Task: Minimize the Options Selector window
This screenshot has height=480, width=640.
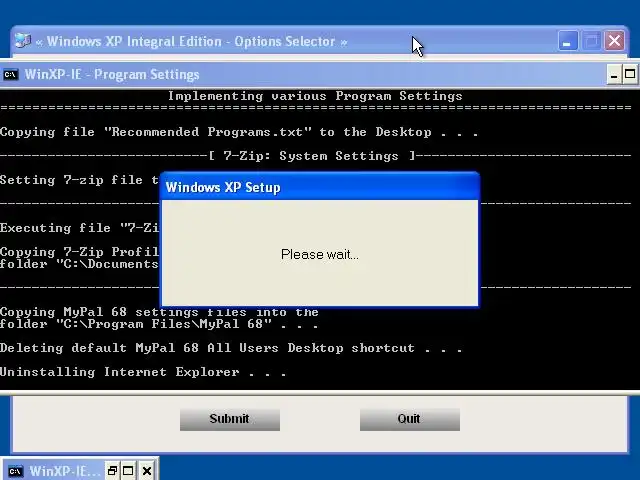Action: coord(567,41)
